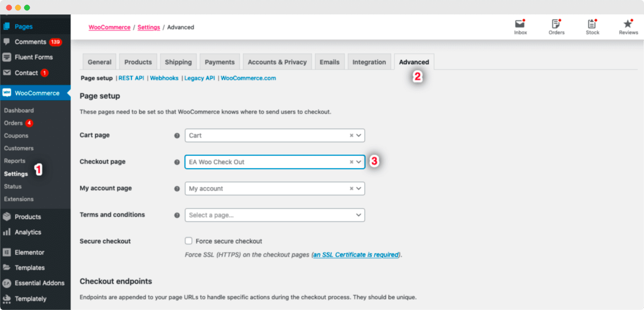Open the Stock notifications icon
Image resolution: width=644 pixels, height=310 pixels.
click(592, 26)
